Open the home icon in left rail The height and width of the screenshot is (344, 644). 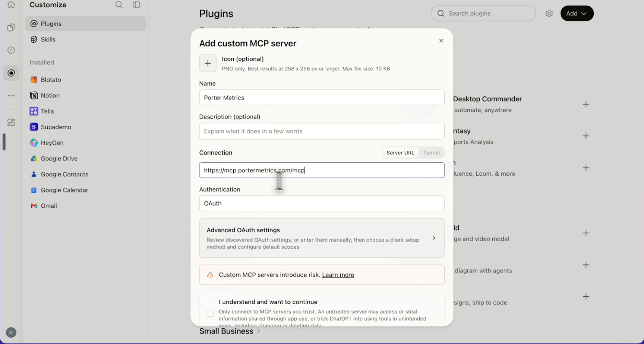tap(11, 5)
